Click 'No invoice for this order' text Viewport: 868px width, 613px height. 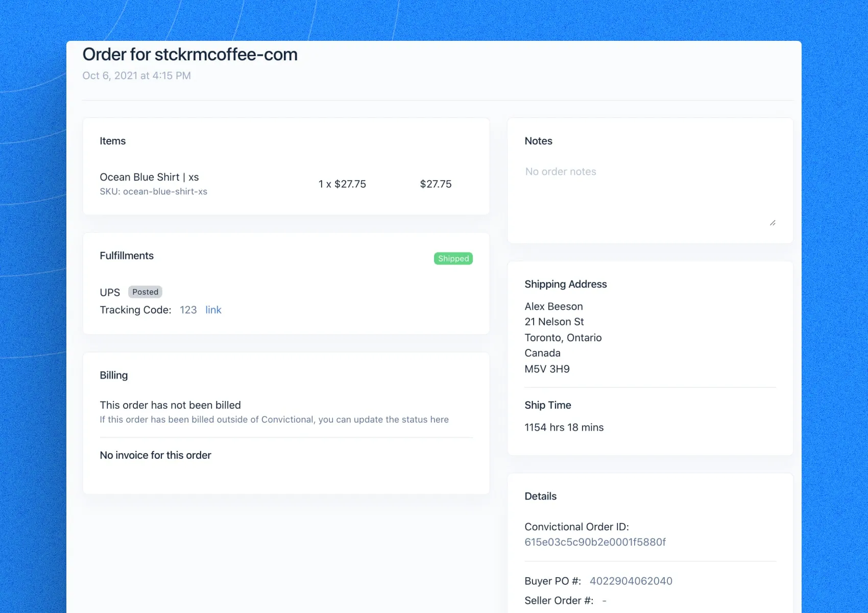(155, 455)
